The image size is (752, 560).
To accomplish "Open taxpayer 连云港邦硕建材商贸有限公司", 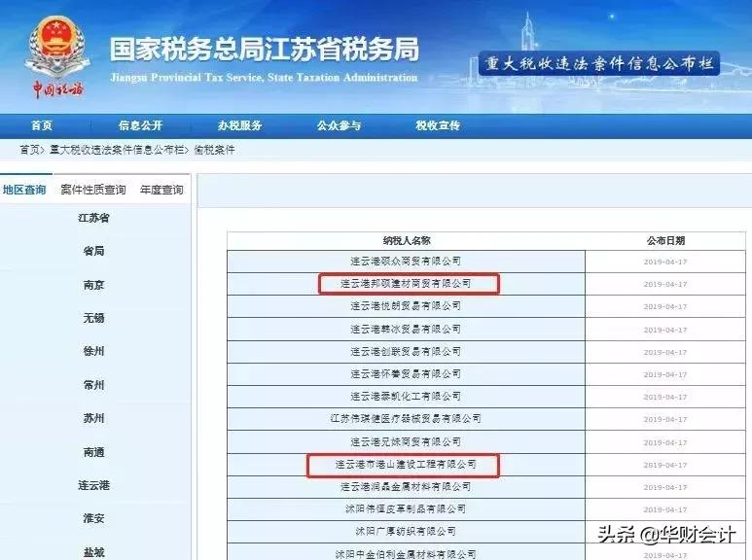I will (x=406, y=284).
